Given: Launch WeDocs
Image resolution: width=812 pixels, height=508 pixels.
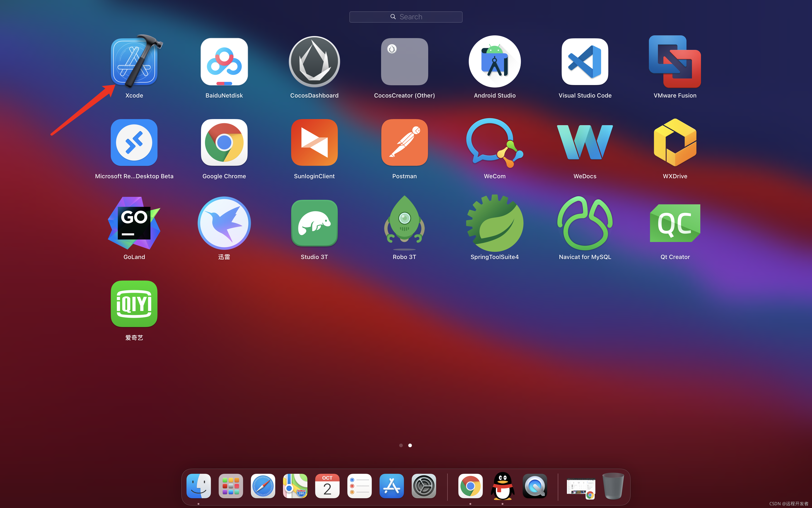Looking at the screenshot, I should (585, 142).
